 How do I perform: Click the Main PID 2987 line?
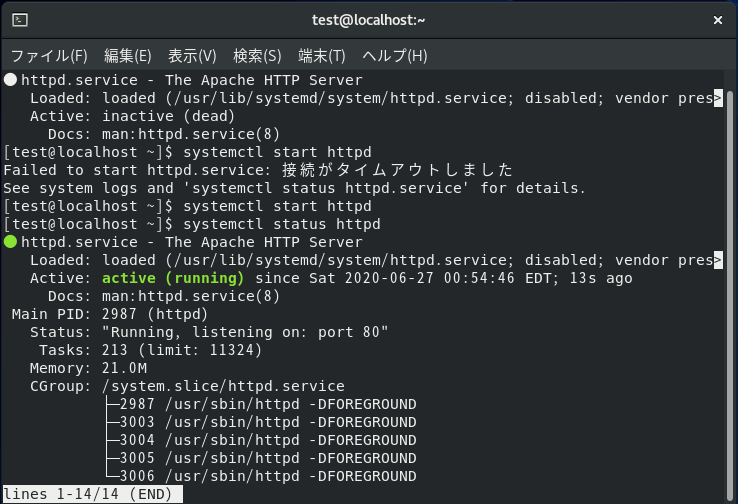coord(110,314)
